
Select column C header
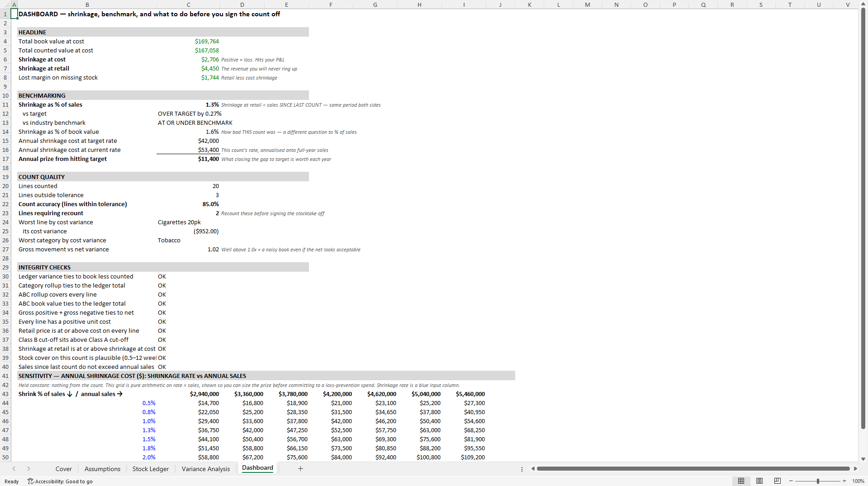coord(188,5)
